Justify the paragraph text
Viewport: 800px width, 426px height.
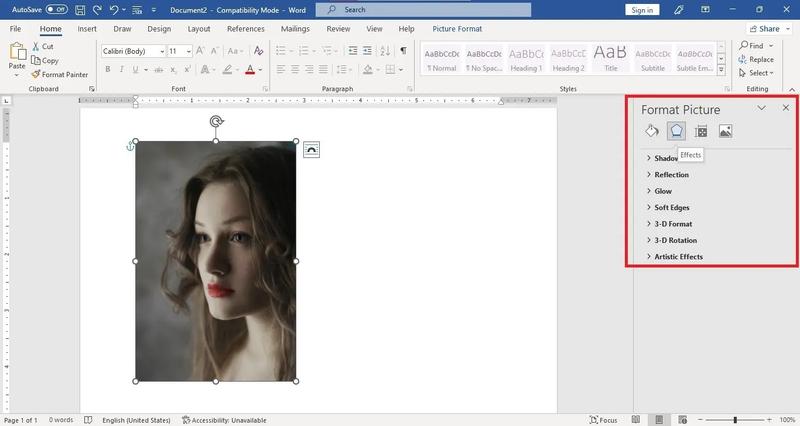coord(323,69)
